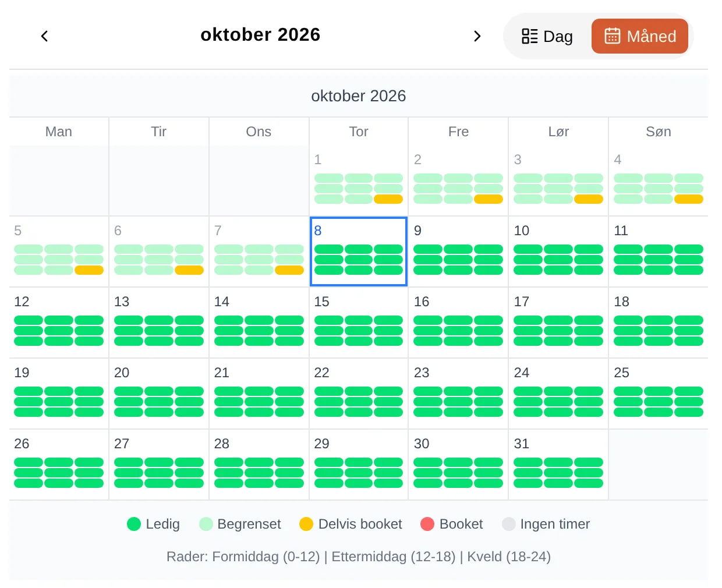Select day 23 in the month grid
This screenshot has width=722, height=588.
(x=458, y=394)
